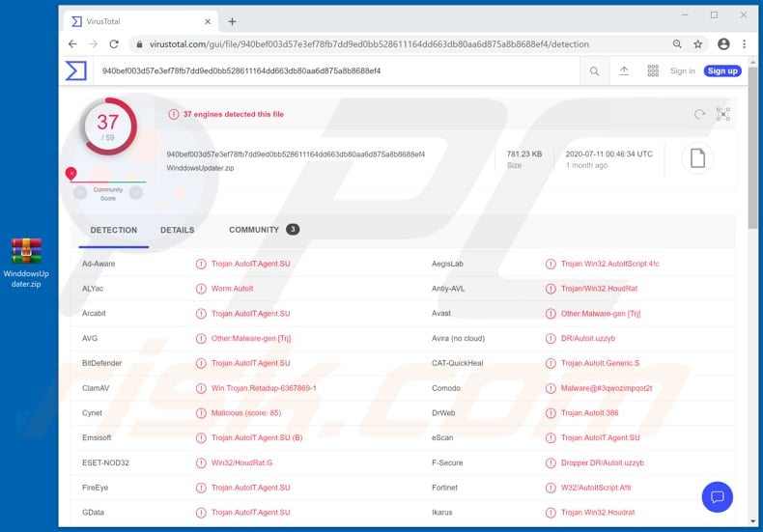Open WinddowsUpdater.zip desktop icon

click(26, 263)
